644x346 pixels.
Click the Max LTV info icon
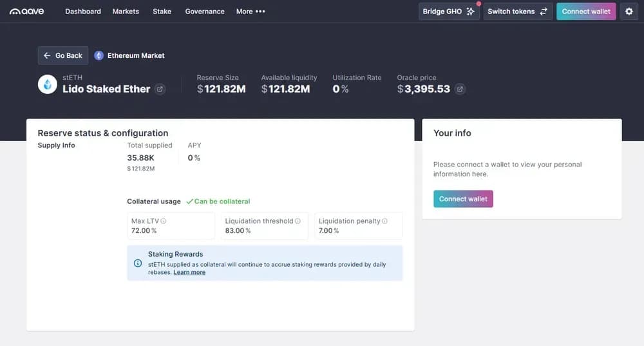[x=164, y=221]
